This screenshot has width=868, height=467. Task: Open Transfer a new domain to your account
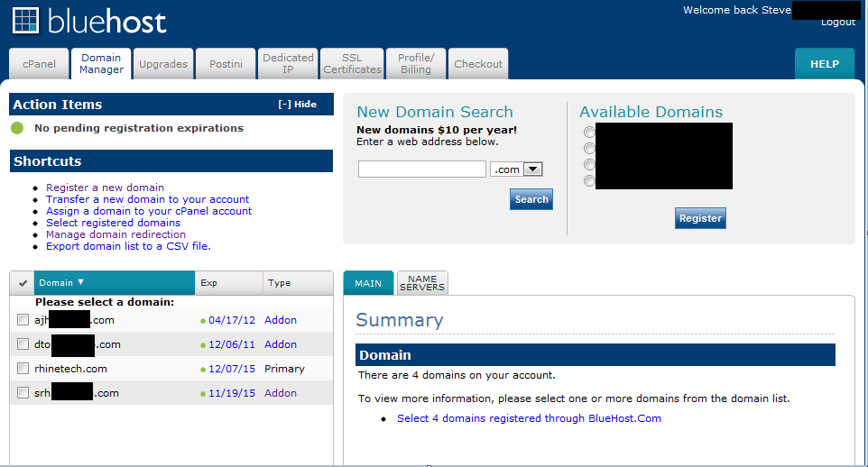point(147,199)
